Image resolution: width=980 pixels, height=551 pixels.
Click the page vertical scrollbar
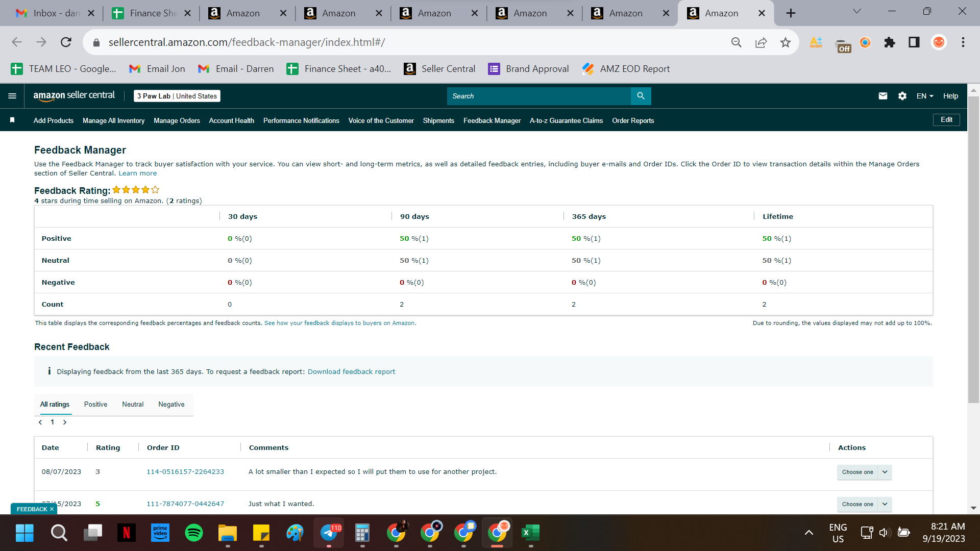(974, 250)
